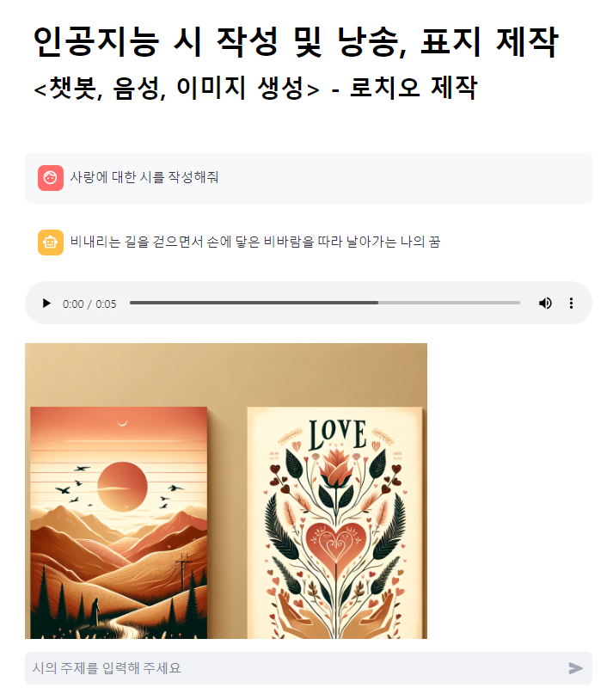Screen dimensions: 613x700
Task: Click the main page title heading
Action: [x=296, y=41]
